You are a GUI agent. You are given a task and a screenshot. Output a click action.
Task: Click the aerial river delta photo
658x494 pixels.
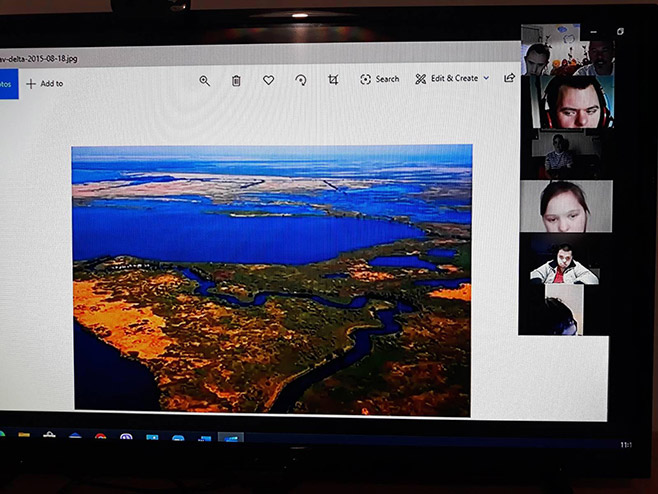tap(272, 280)
